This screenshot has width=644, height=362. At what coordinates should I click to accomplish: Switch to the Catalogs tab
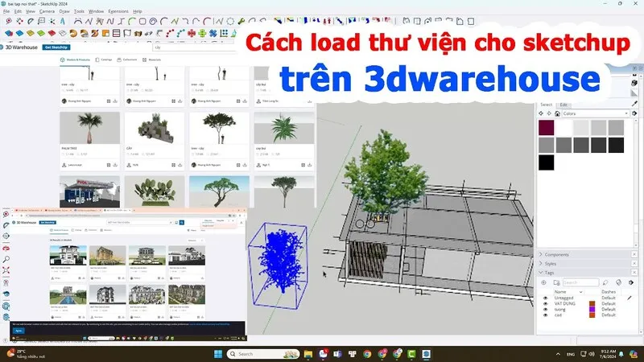104,60
